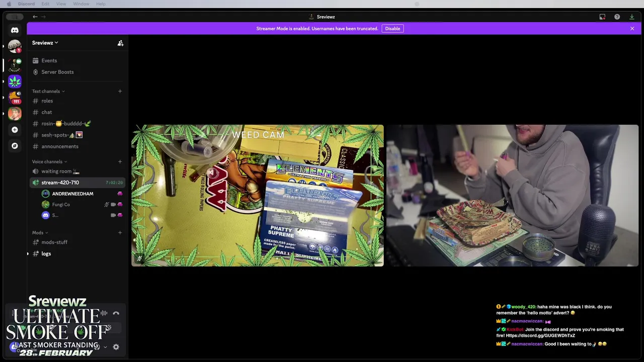
Task: Open Discord menu in macOS menu bar
Action: [26, 4]
